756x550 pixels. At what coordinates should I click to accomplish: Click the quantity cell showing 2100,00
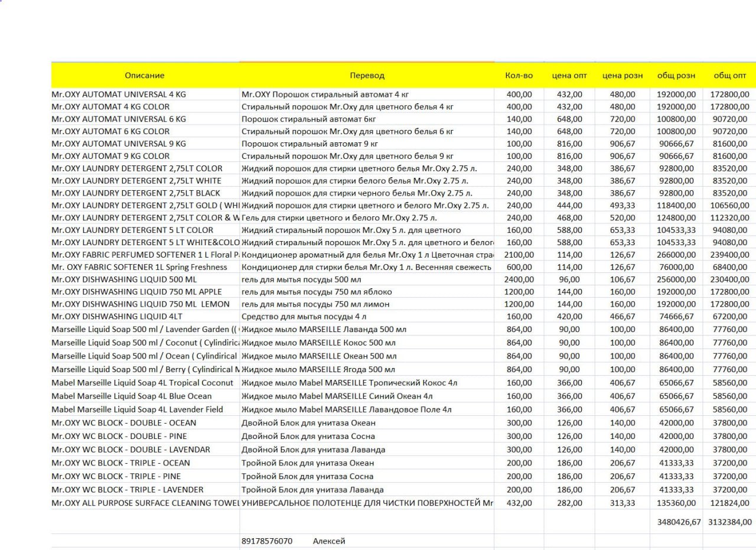tap(519, 255)
